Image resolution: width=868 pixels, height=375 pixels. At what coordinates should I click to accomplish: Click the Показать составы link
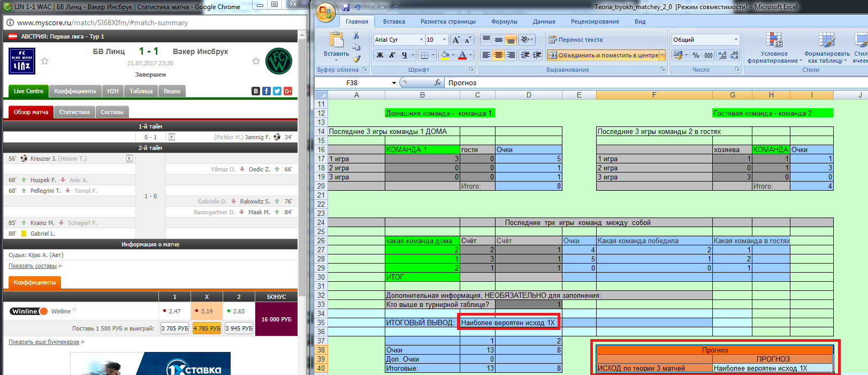click(33, 266)
